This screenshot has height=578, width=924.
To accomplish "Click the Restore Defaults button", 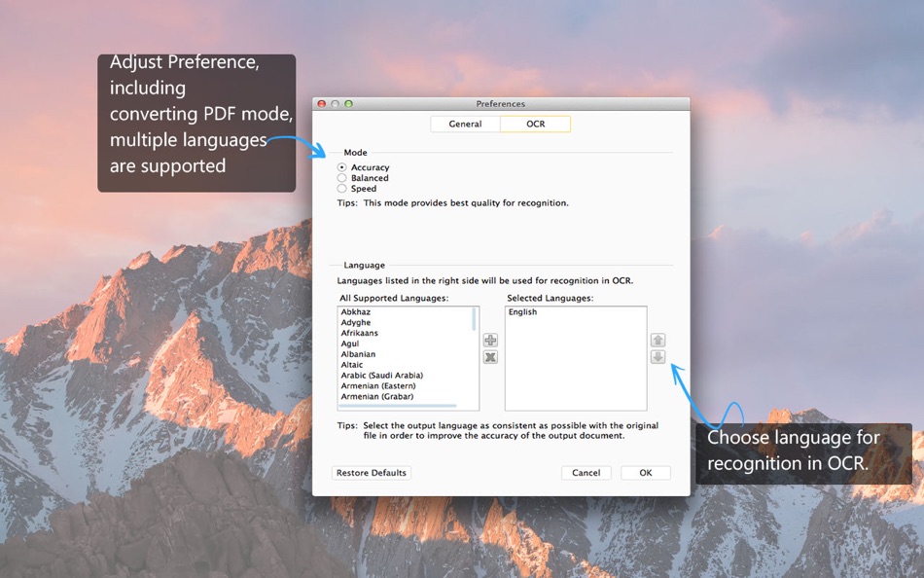I will 372,473.
